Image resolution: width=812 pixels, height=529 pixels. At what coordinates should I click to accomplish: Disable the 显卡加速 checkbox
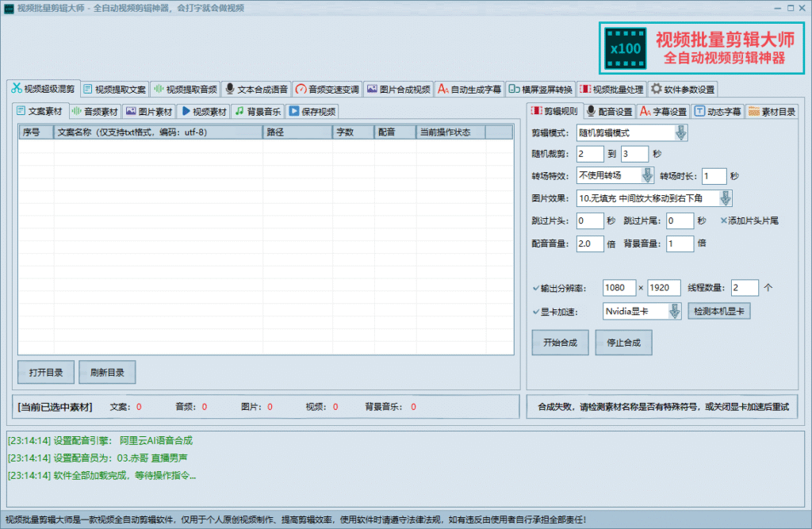click(536, 312)
